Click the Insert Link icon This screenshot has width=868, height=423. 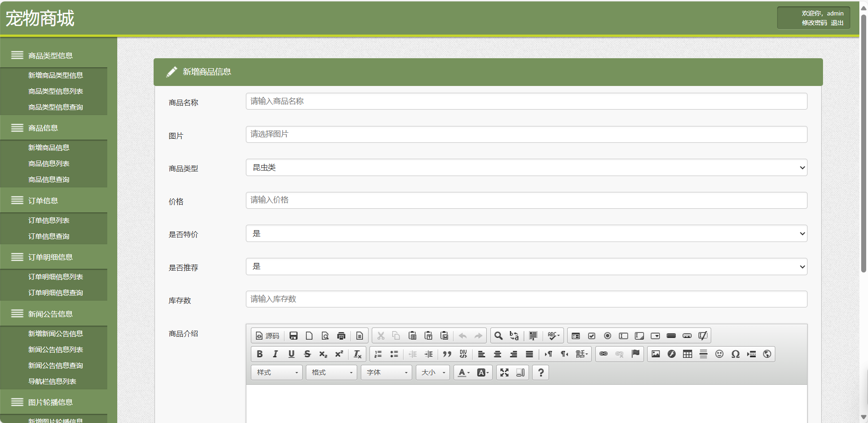[x=603, y=354]
